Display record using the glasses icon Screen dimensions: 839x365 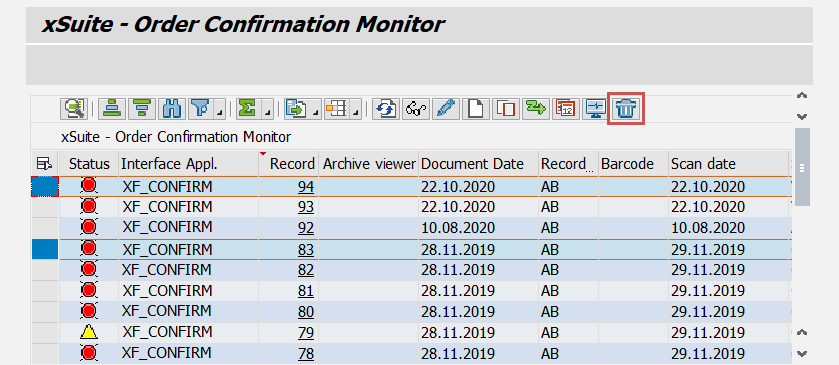pos(416,109)
